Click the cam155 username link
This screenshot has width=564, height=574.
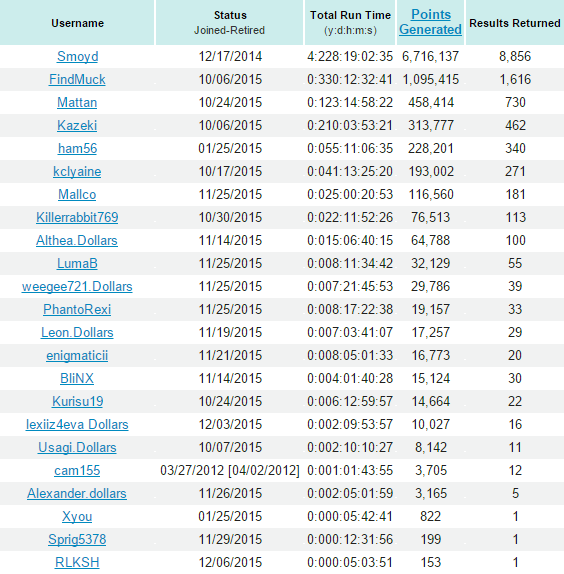[77, 470]
